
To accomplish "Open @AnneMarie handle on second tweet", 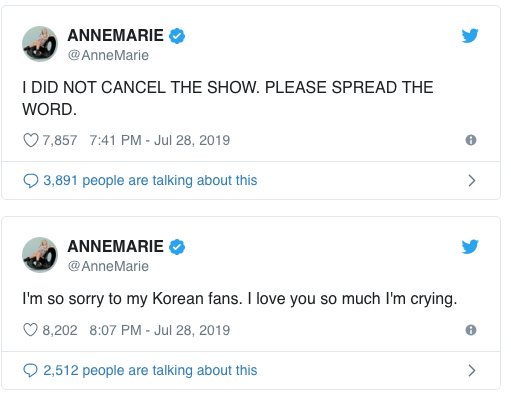I will [x=108, y=266].
